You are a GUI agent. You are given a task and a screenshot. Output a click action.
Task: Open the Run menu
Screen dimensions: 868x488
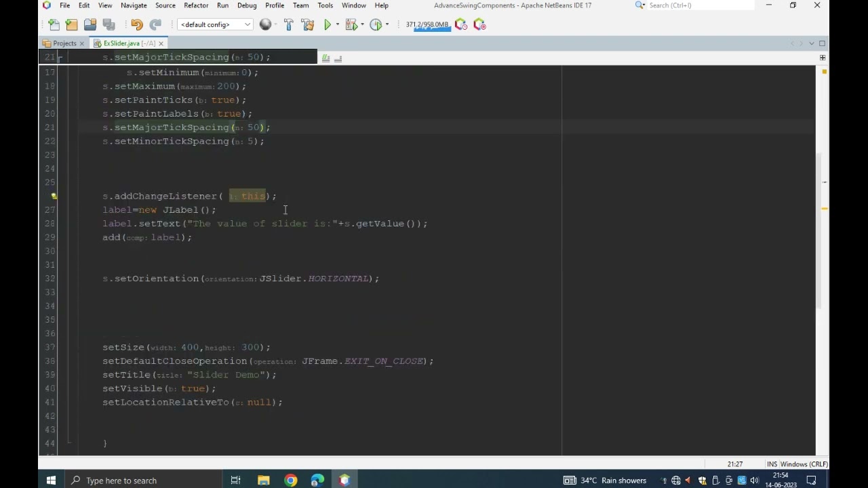coord(222,5)
